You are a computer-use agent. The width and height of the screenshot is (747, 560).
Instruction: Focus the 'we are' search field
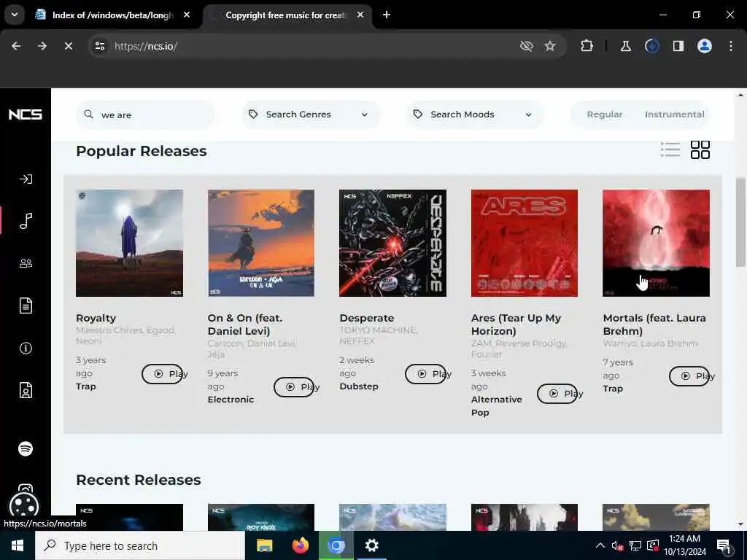point(146,114)
